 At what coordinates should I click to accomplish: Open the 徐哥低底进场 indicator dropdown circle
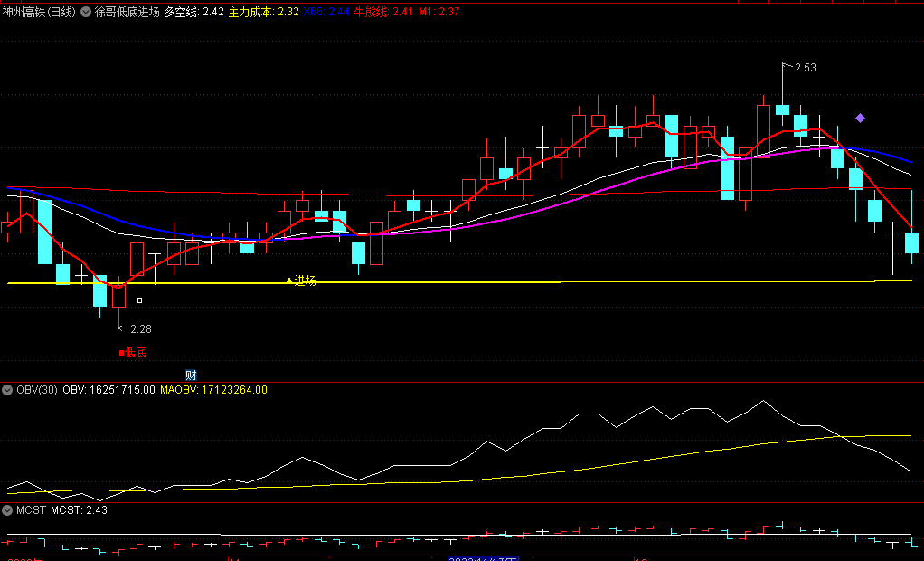pyautogui.click(x=86, y=12)
